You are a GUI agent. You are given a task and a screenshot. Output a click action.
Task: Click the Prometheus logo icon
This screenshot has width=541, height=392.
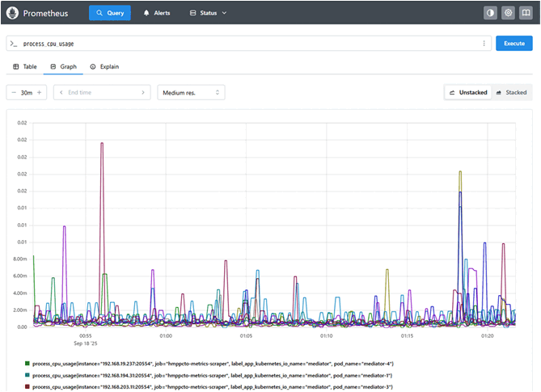[14, 13]
